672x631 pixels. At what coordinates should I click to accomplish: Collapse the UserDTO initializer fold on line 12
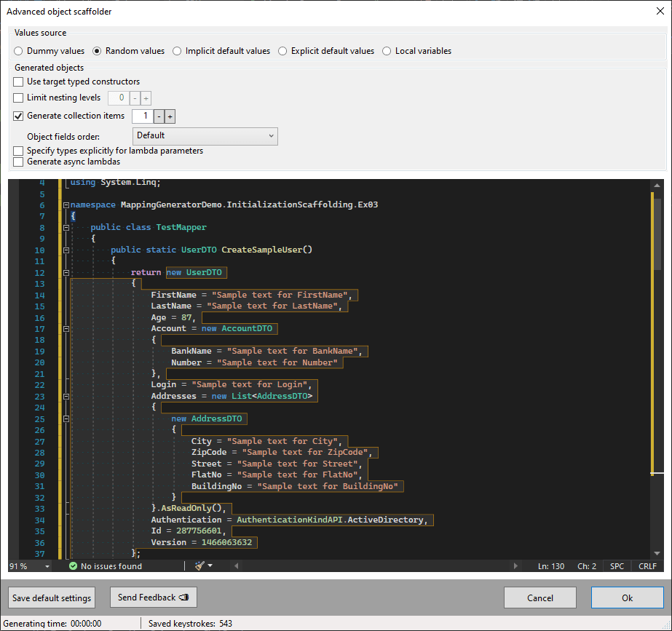coord(66,272)
